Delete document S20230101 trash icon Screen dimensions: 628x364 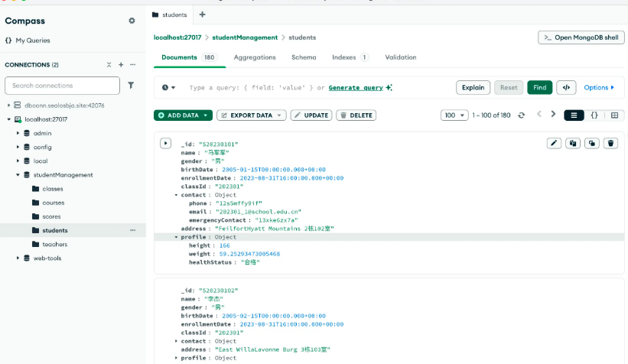point(610,143)
